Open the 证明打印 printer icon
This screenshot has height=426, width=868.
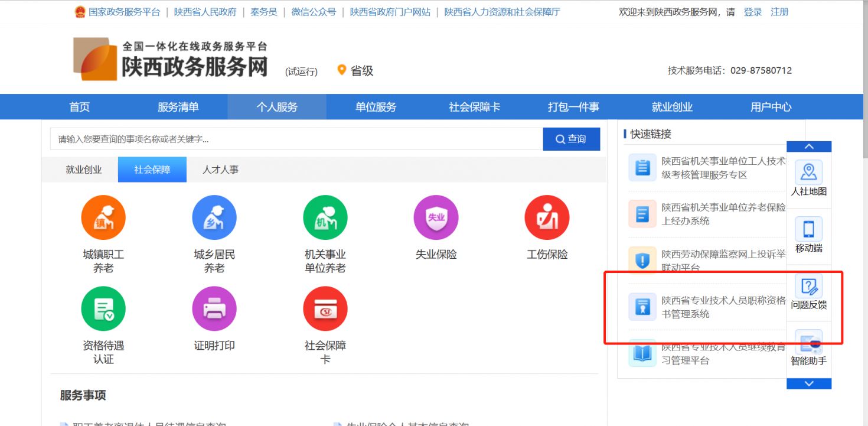point(214,309)
